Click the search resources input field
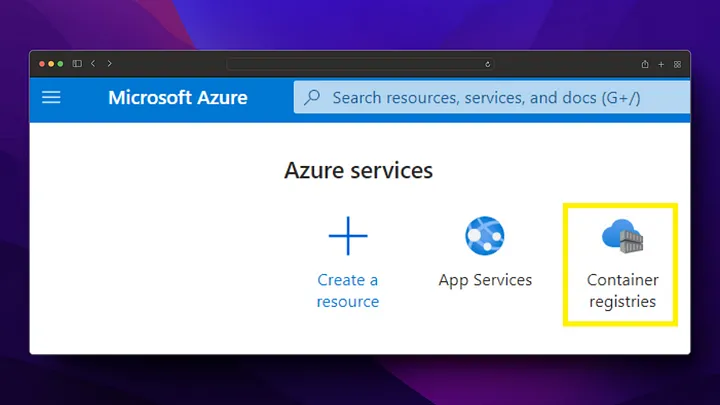This screenshot has height=405, width=720. [x=492, y=97]
